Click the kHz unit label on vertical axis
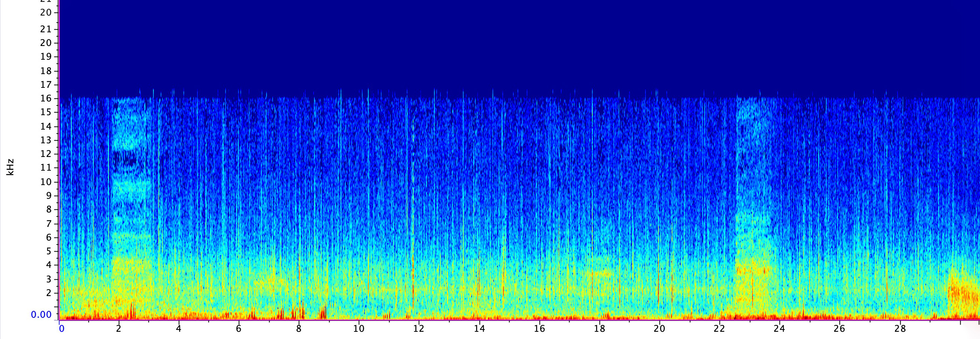The height and width of the screenshot is (339, 980). tap(10, 167)
